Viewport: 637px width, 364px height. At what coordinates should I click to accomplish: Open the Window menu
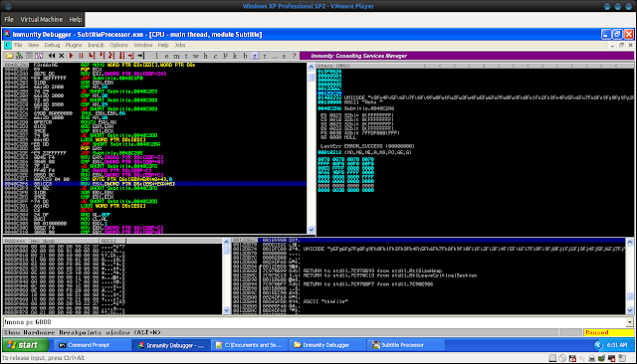[143, 45]
